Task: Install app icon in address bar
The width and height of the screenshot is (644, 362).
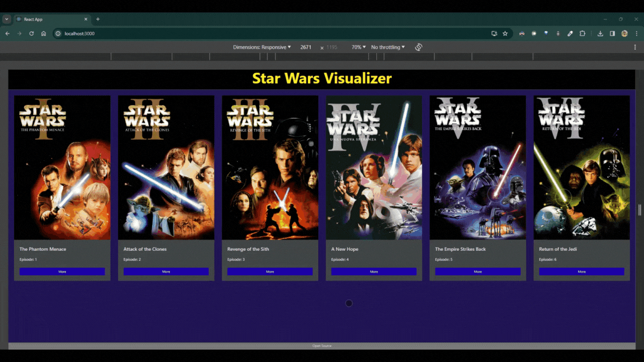Action: [494, 34]
